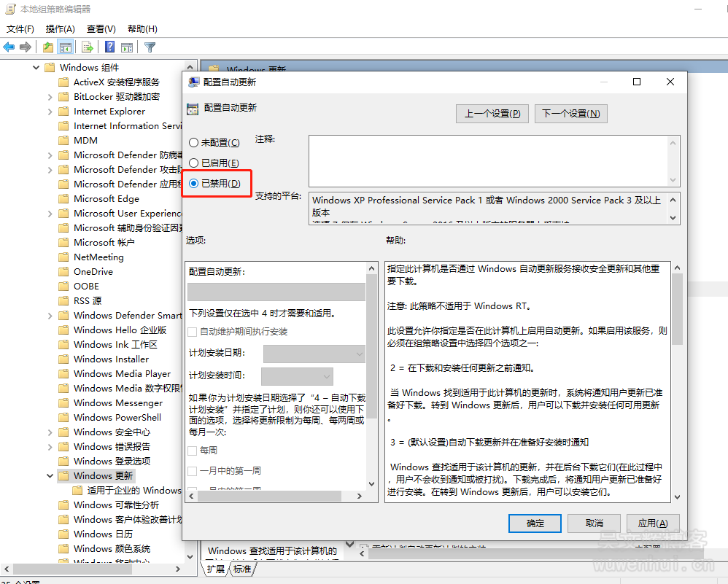
Task: Select the 未配置 radio button
Action: (x=193, y=143)
